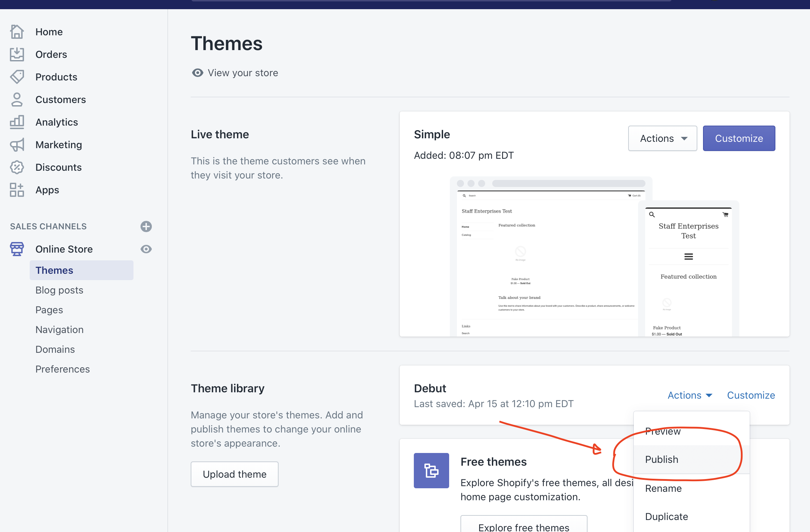This screenshot has width=810, height=532.
Task: Click the Apps sidebar icon
Action: click(x=16, y=189)
